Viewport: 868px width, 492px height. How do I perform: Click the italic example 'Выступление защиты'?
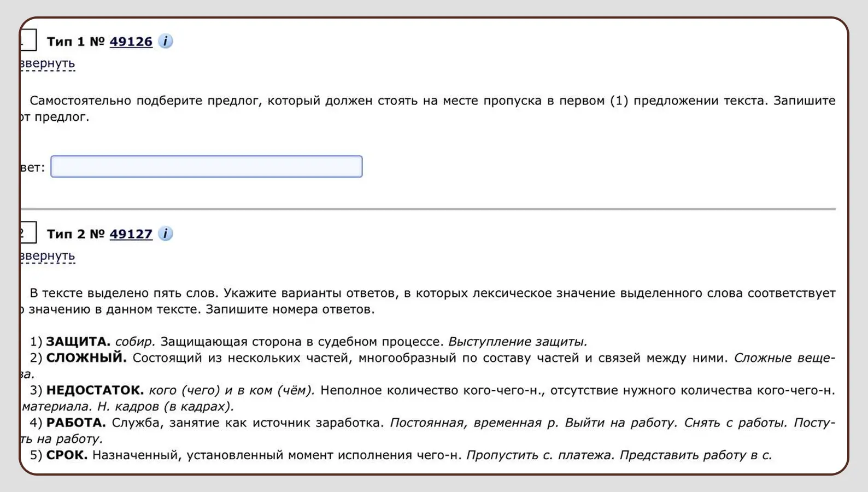(x=517, y=342)
